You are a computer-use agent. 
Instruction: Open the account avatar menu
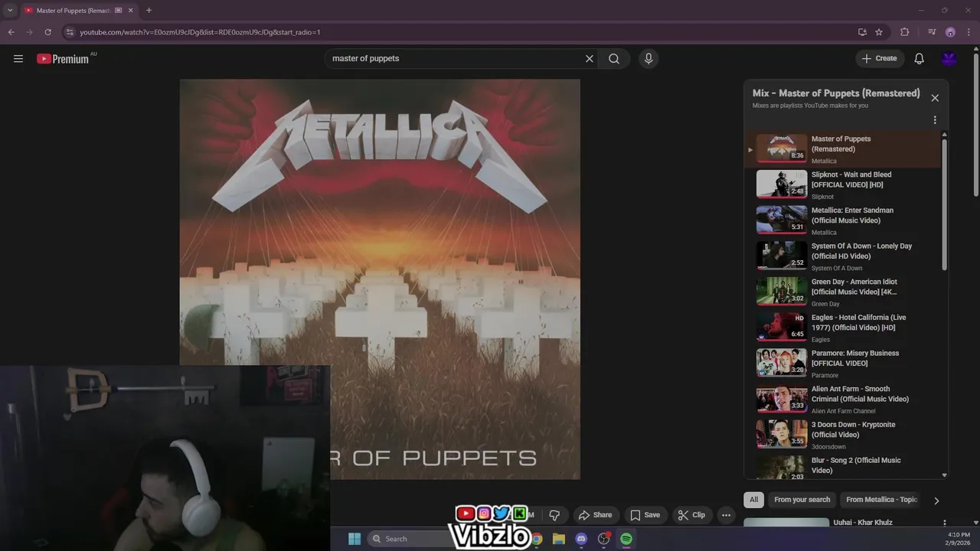(x=949, y=59)
